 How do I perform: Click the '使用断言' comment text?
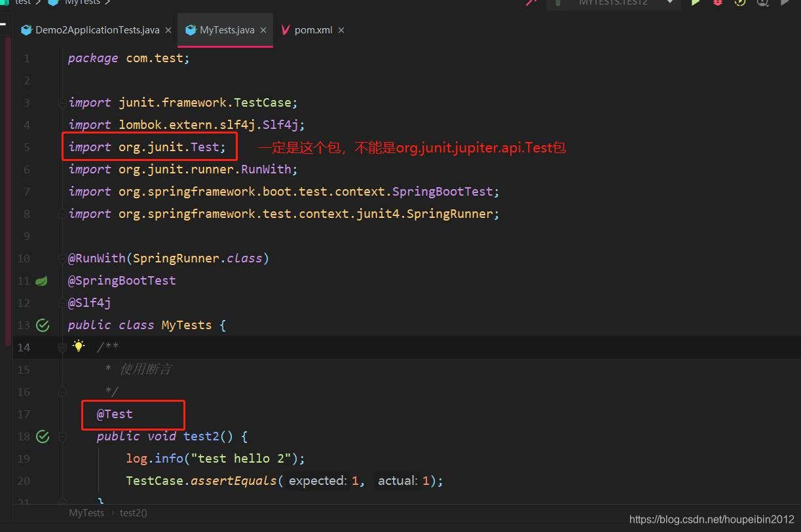click(x=145, y=370)
